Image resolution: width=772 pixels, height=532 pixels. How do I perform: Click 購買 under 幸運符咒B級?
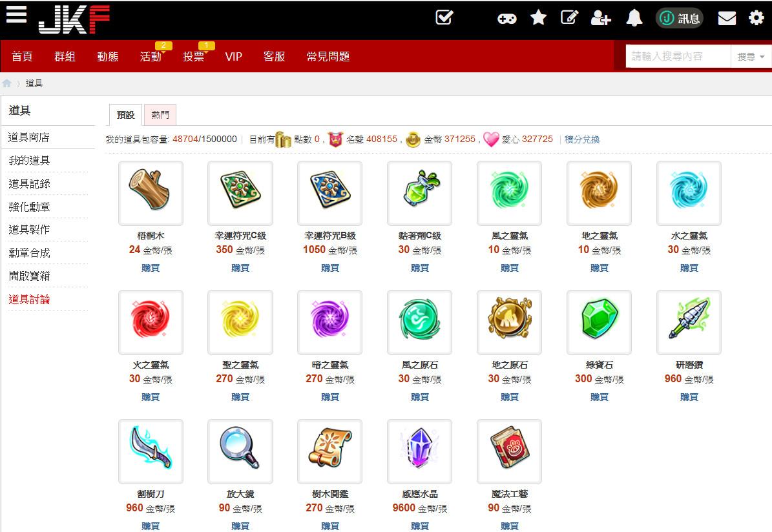point(330,268)
